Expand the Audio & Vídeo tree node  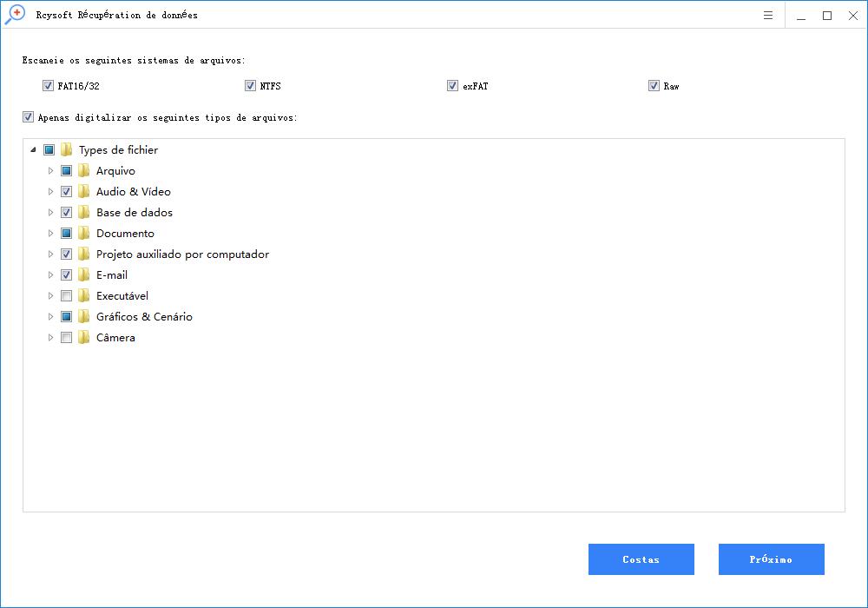click(50, 192)
